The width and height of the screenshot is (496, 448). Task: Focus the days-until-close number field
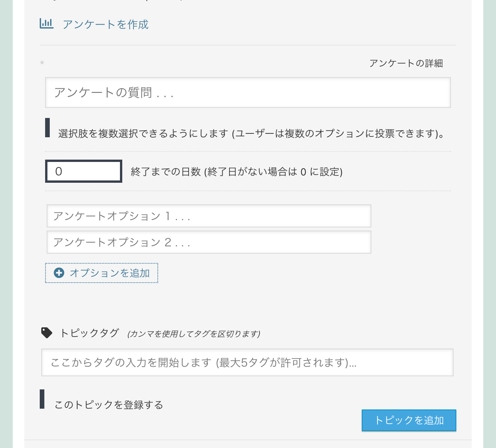click(x=84, y=171)
